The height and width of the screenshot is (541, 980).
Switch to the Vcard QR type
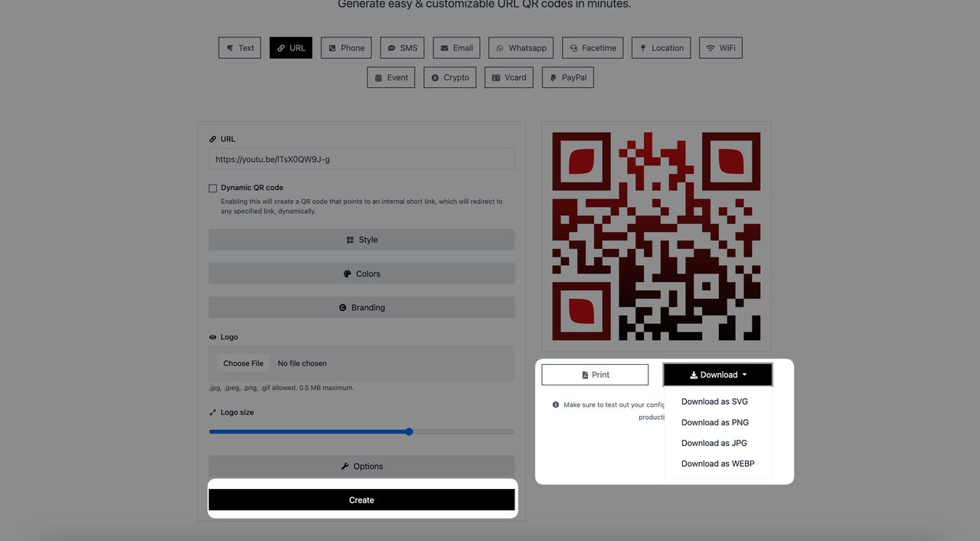[508, 77]
